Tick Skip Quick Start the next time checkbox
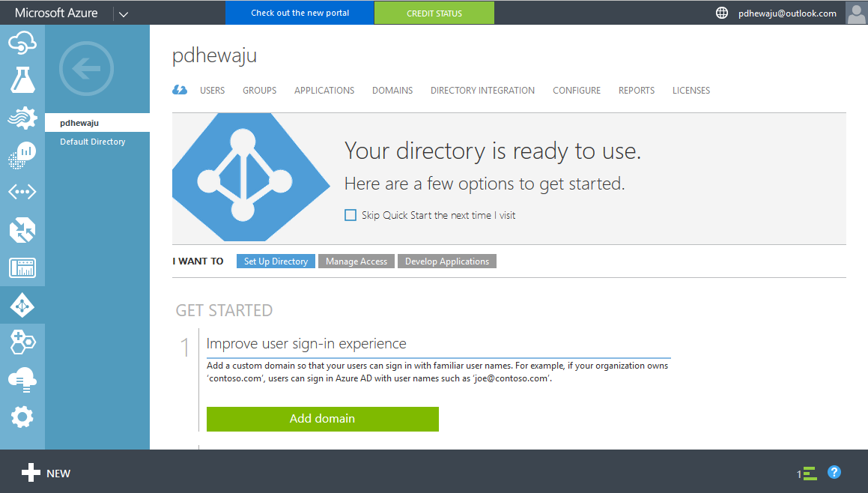Viewport: 868px width, 493px height. [x=350, y=215]
